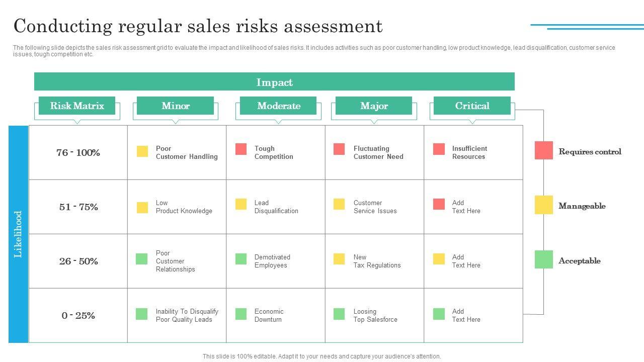Click the green Acceptable legend swatch
The image size is (644, 362).
pyautogui.click(x=543, y=259)
